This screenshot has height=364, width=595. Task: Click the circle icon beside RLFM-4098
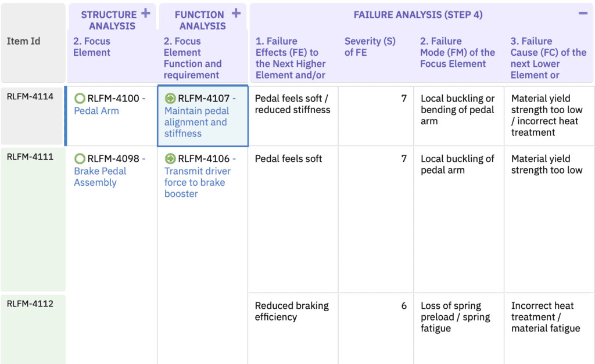click(x=80, y=159)
